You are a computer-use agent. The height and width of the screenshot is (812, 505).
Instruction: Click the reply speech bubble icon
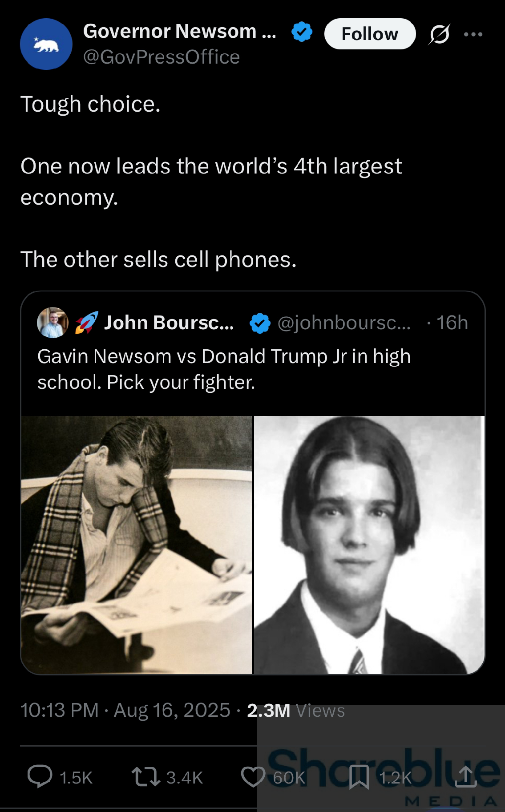[x=40, y=776]
